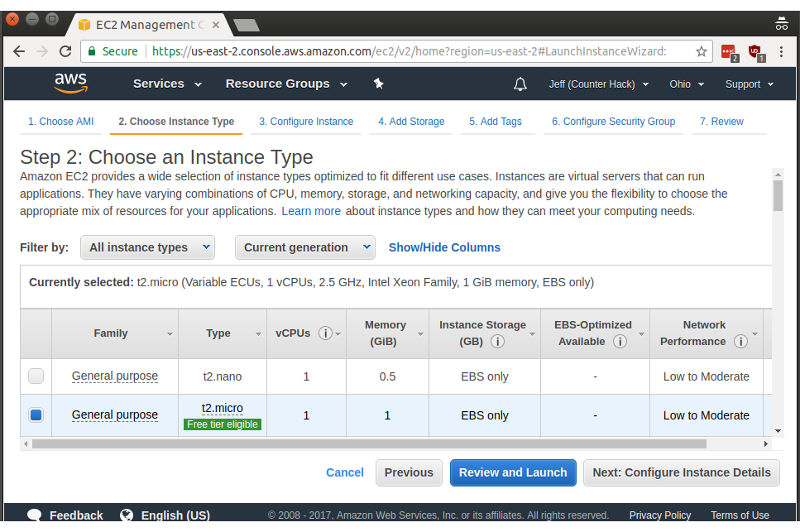Open the Current generation filter dropdown
This screenshot has height=532, width=800.
click(x=305, y=247)
